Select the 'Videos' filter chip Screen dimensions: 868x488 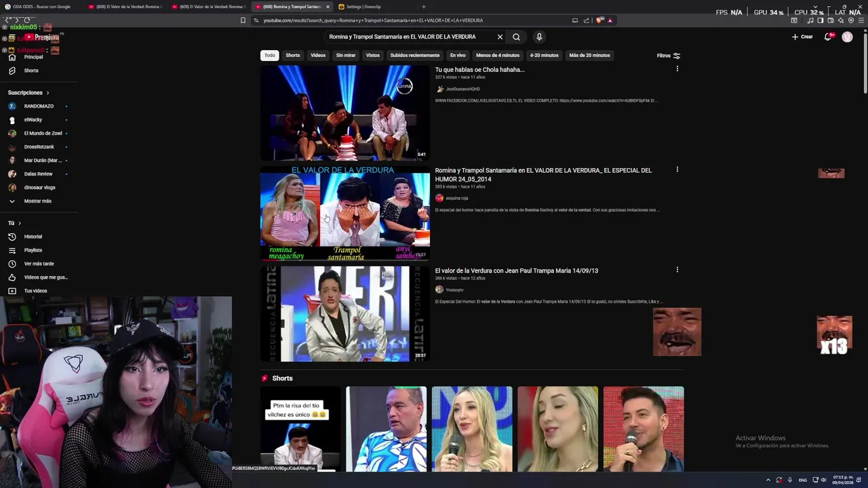318,55
